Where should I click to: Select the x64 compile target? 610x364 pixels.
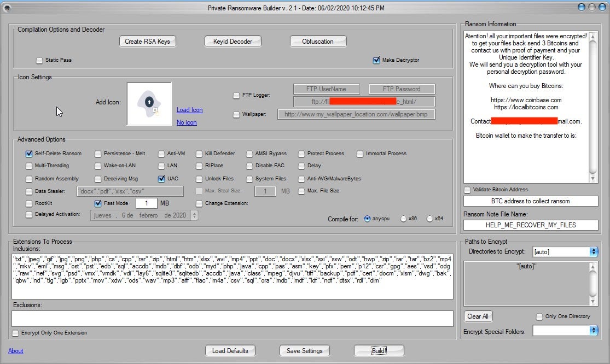pos(430,219)
